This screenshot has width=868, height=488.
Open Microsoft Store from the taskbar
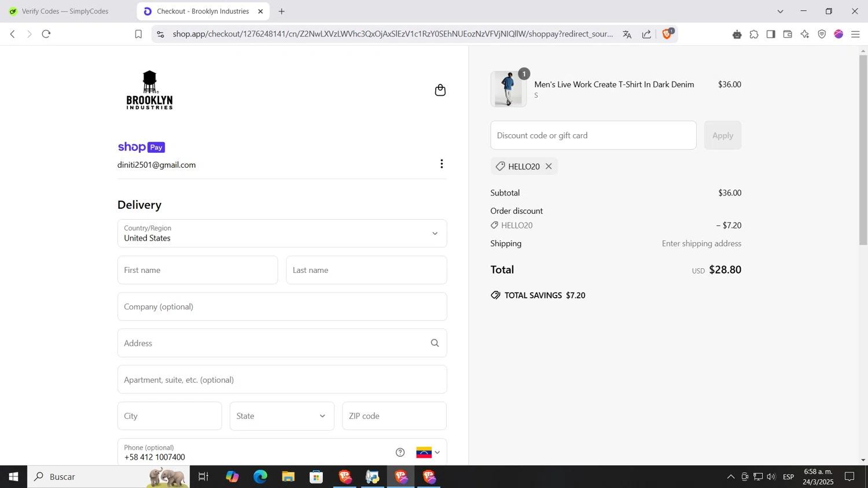[316, 476]
